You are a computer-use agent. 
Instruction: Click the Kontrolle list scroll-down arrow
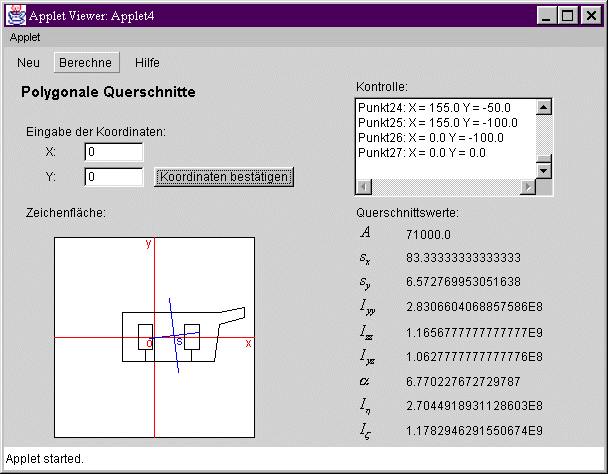tap(544, 171)
